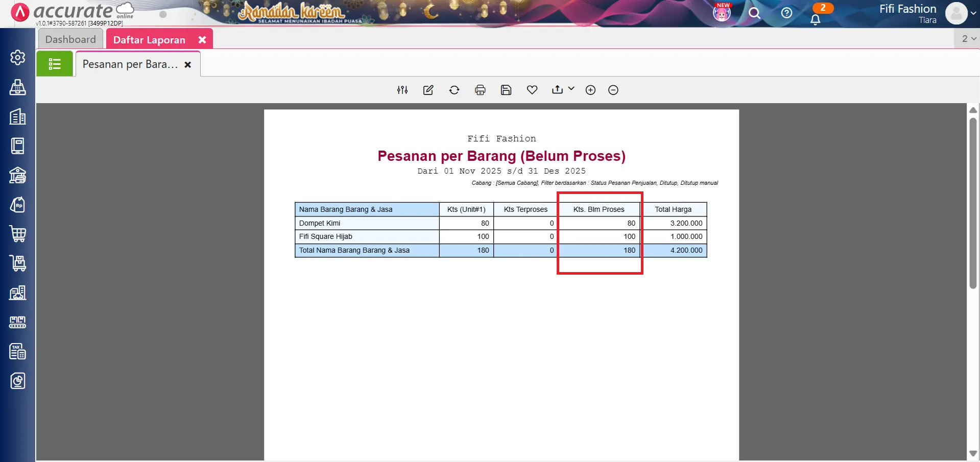Open the notification bell
This screenshot has height=462, width=980.
tap(815, 19)
